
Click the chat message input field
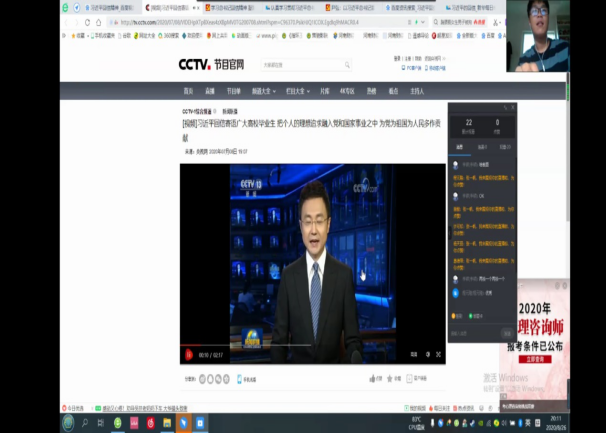click(x=475, y=333)
